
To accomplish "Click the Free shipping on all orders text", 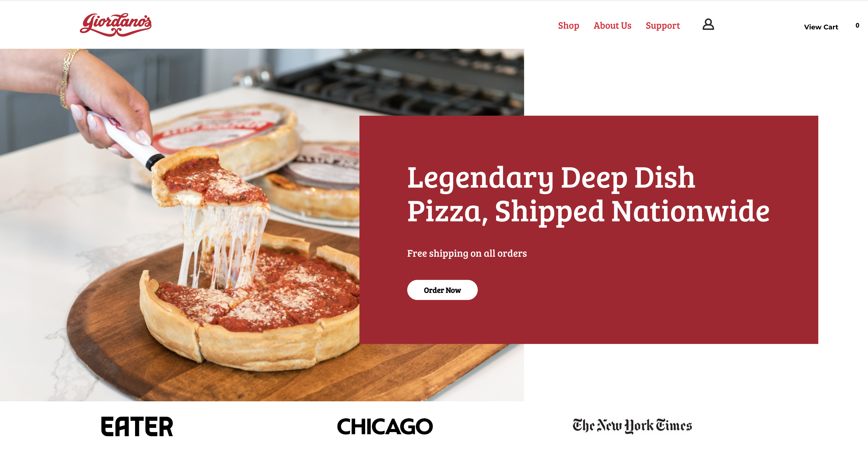I will click(x=467, y=253).
